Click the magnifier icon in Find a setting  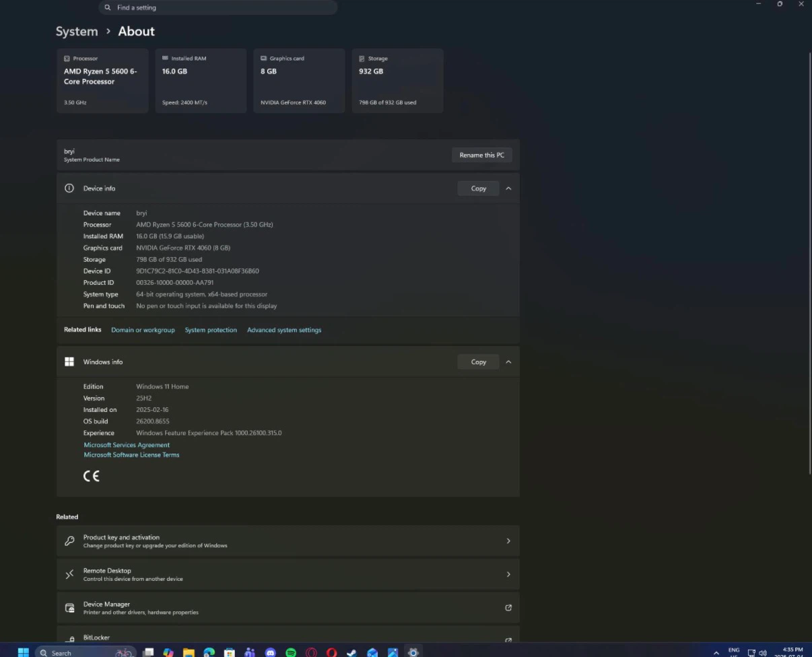(108, 7)
